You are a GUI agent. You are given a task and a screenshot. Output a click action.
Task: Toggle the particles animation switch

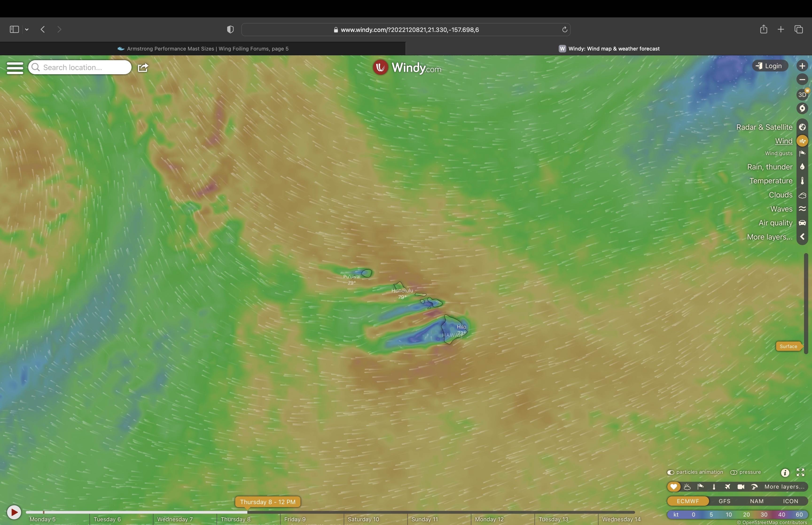tap(670, 473)
